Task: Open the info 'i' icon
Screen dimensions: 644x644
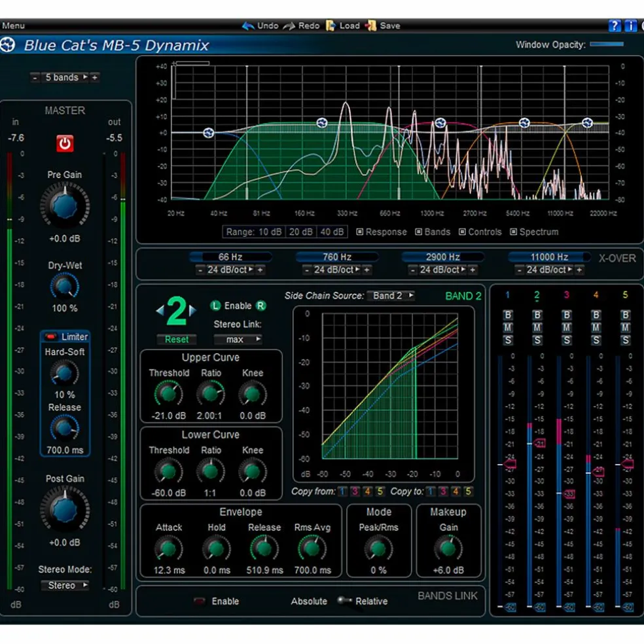Action: 630,26
